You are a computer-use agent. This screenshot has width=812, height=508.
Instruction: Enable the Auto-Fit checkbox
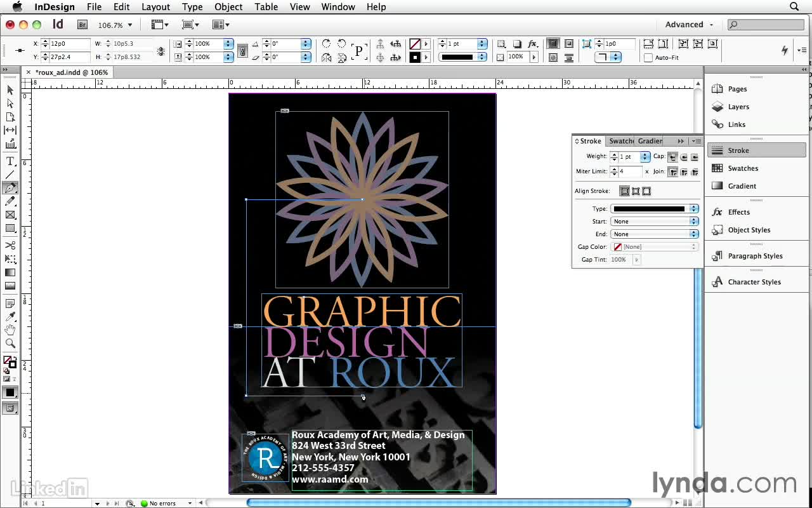[648, 58]
